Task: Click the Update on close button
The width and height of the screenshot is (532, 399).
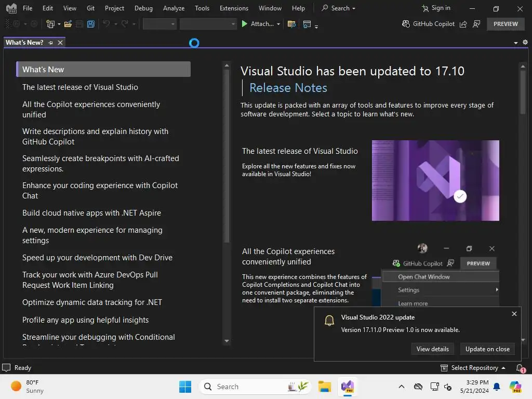Action: 487,349
